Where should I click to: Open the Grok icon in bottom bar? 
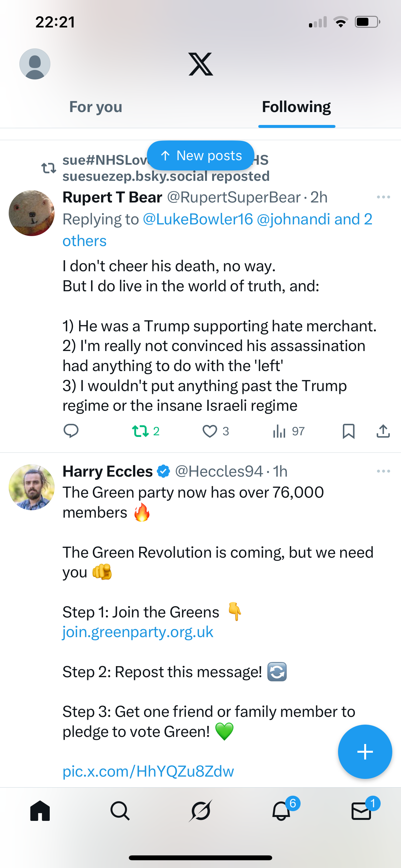200,811
